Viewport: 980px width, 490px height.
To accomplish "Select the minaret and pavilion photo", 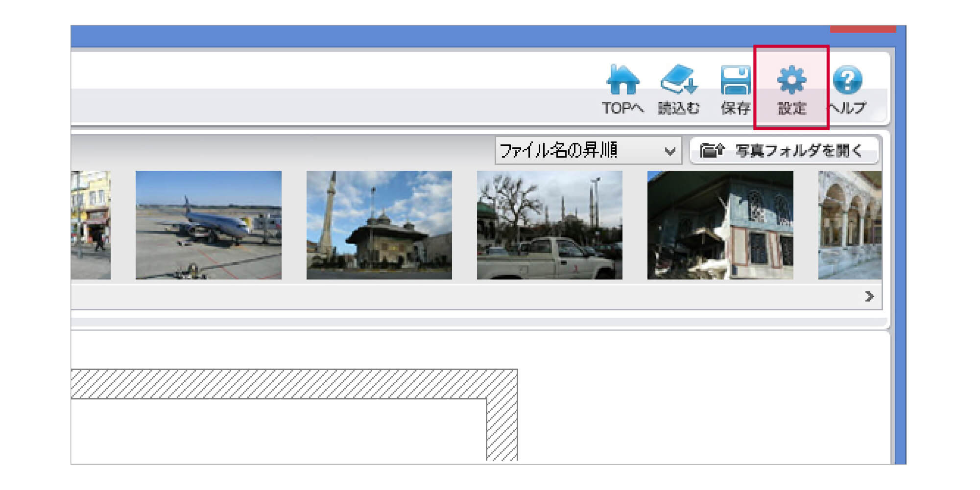I will point(379,225).
